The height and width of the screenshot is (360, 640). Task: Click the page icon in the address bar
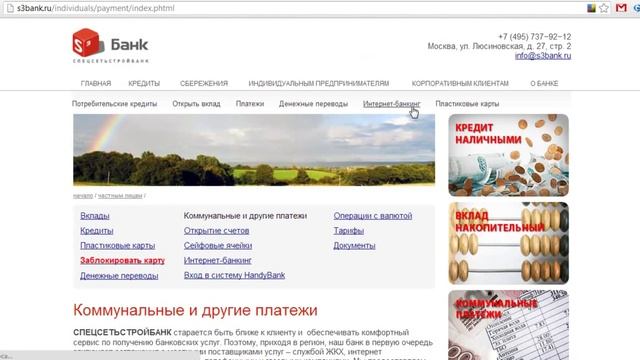tap(10, 8)
